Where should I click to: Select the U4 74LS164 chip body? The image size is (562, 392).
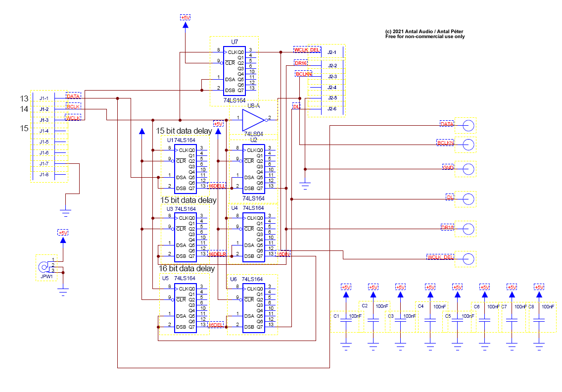pos(254,237)
